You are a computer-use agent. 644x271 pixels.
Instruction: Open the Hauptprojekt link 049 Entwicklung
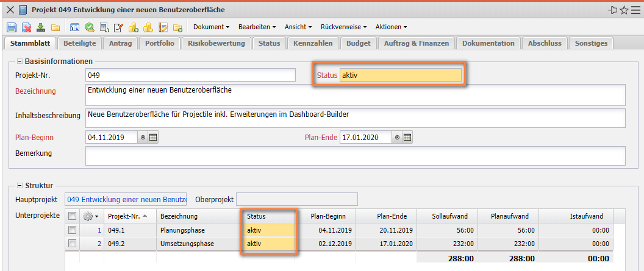tap(126, 199)
